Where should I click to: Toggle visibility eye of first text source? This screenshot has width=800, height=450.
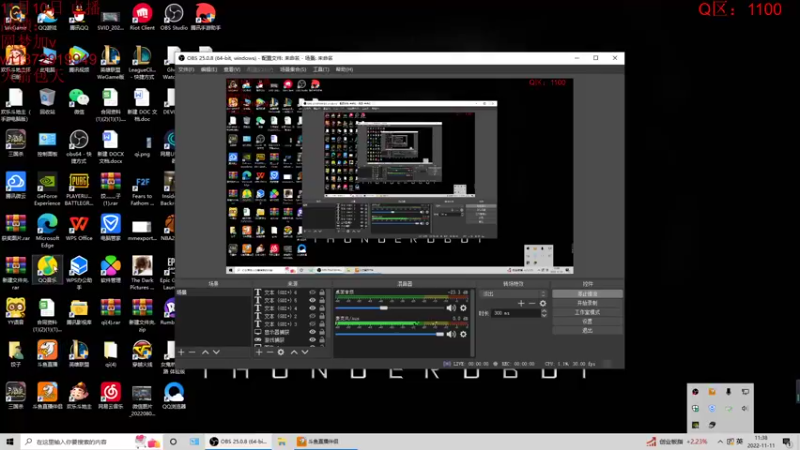click(313, 293)
